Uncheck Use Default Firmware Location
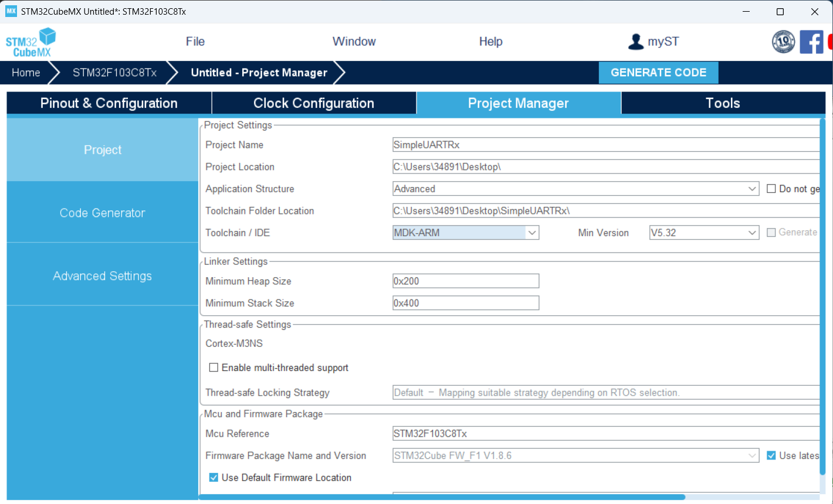This screenshot has width=833, height=504. (x=214, y=478)
